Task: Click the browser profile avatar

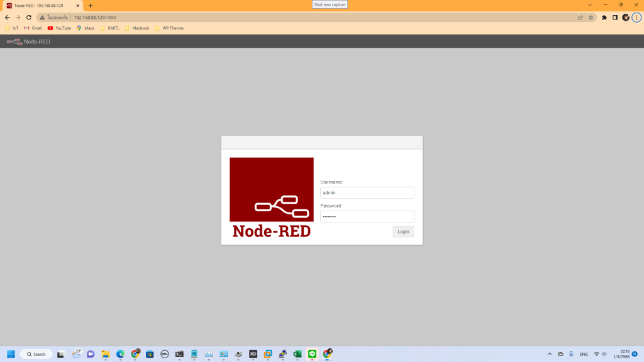Action: coord(625,18)
